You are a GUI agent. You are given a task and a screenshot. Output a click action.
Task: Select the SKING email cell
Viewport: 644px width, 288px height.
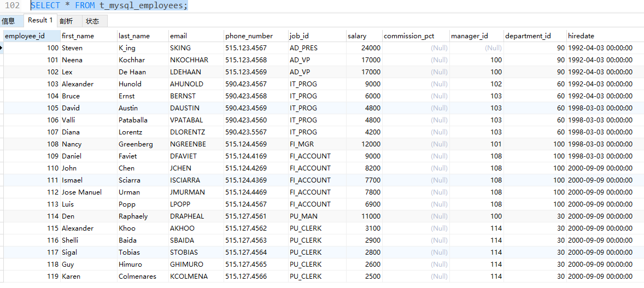click(x=196, y=48)
